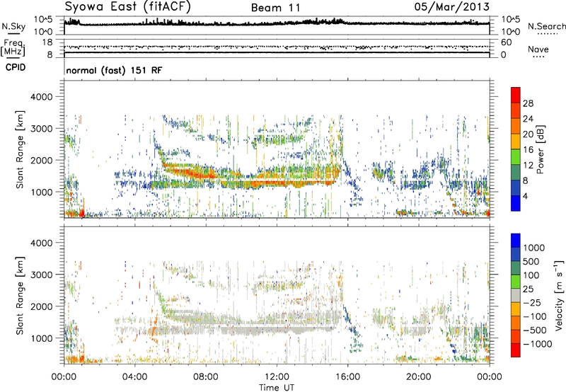Click the light green segment of Power colorbar

[x=516, y=156]
